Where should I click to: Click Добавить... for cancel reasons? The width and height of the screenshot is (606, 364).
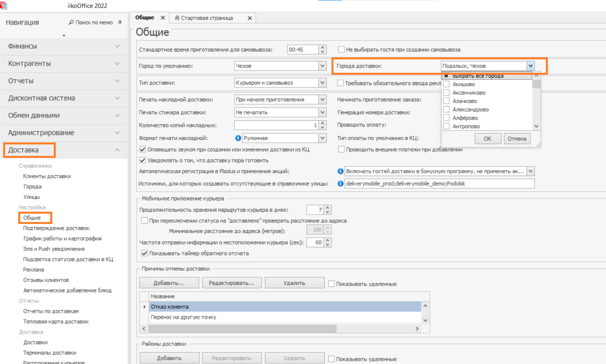click(x=169, y=283)
